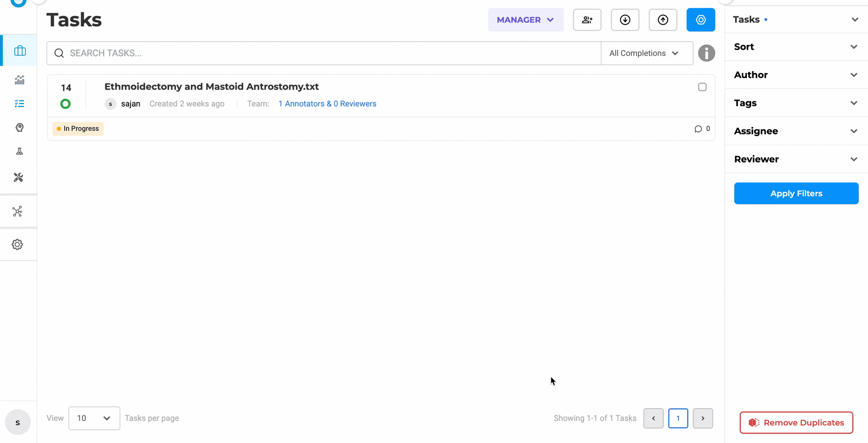This screenshot has height=443, width=868.
Task: Click the Apply Filters button
Action: point(796,193)
